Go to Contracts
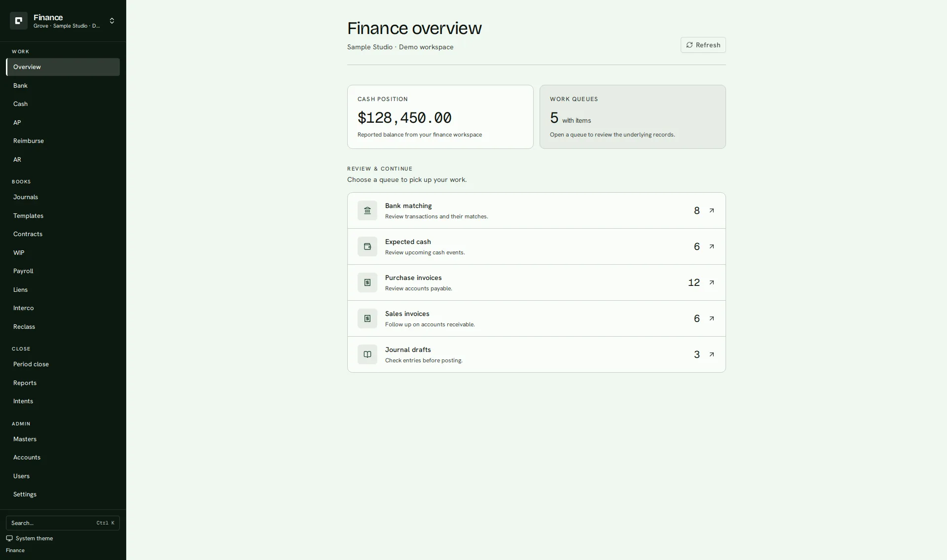The image size is (947, 560). (x=63, y=234)
